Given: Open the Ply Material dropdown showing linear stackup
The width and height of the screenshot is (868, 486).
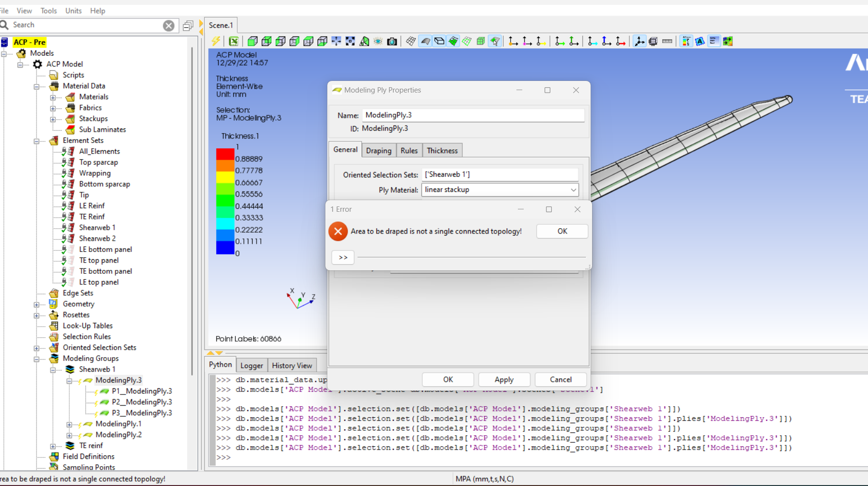Looking at the screenshot, I should (x=574, y=189).
